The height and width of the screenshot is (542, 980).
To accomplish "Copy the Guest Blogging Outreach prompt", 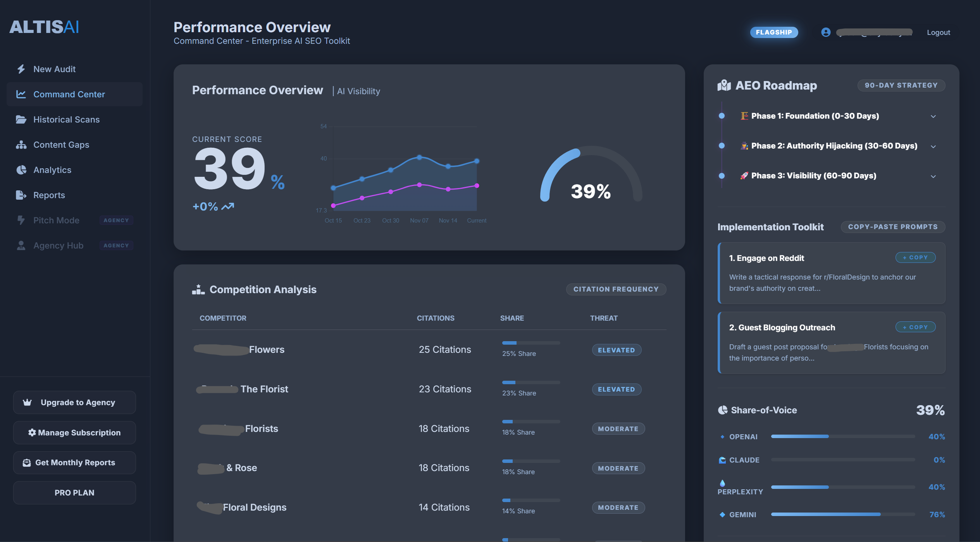I will 915,327.
